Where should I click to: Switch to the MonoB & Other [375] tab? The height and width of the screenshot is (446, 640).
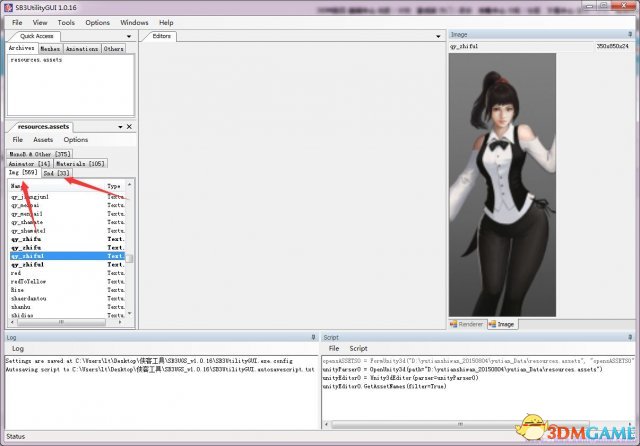(x=40, y=154)
